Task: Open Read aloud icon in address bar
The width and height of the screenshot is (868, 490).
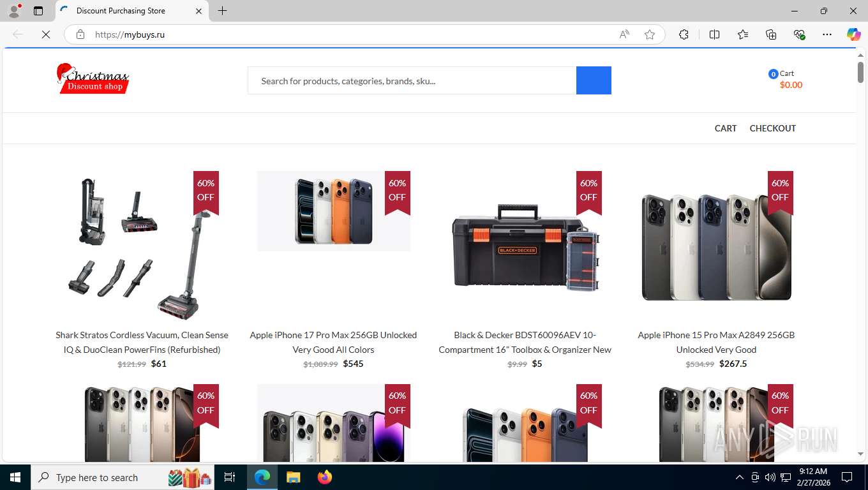Action: pyautogui.click(x=624, y=34)
